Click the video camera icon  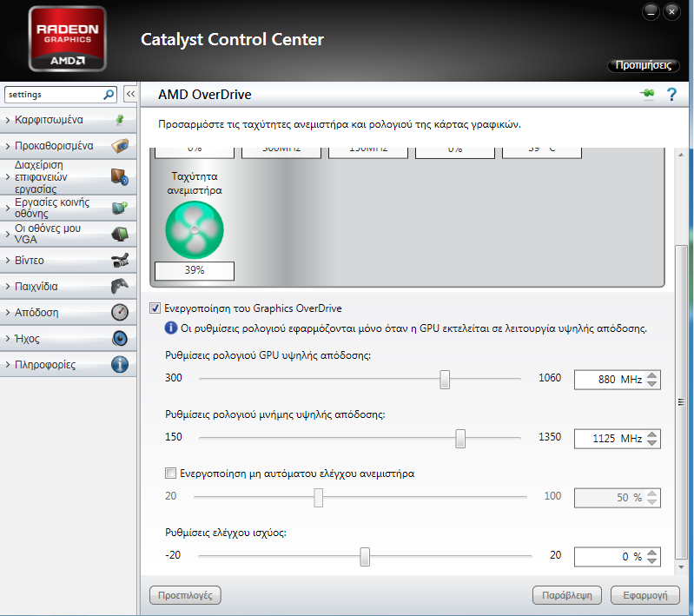point(120,260)
